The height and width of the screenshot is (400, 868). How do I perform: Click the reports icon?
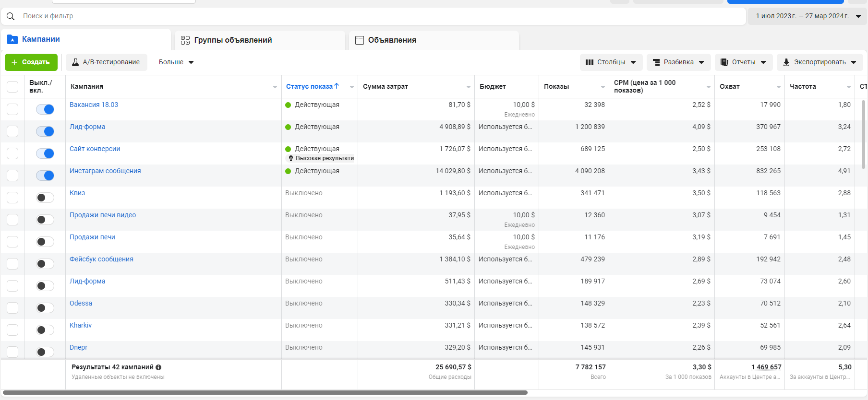pyautogui.click(x=724, y=62)
